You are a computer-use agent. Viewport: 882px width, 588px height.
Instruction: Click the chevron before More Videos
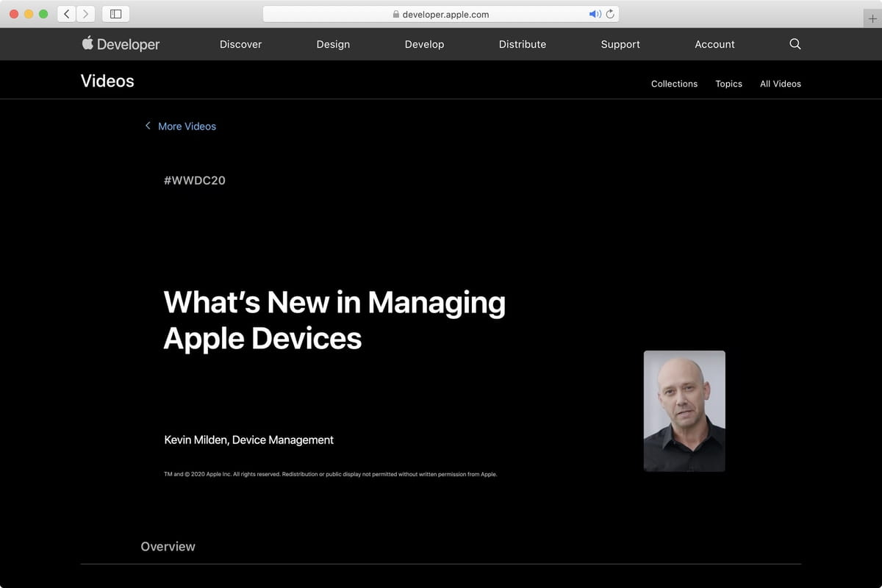[x=148, y=126]
